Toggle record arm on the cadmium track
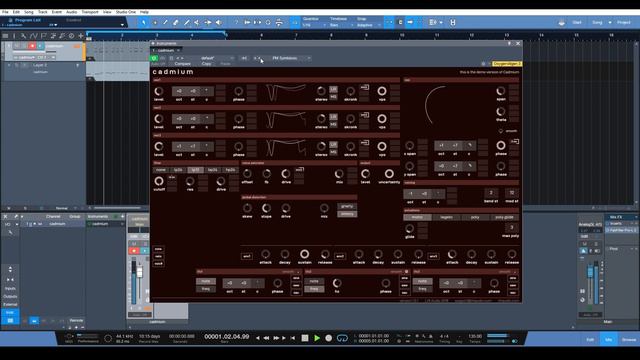640x360 pixels. tap(32, 46)
